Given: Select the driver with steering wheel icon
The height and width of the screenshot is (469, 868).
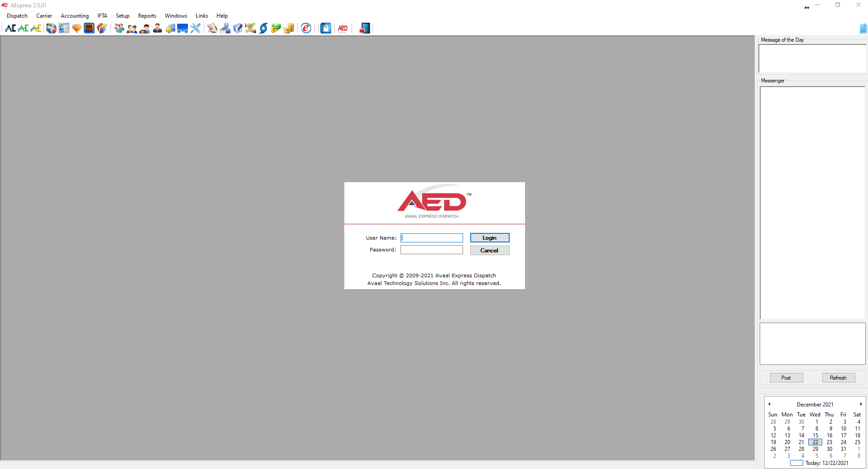Looking at the screenshot, I should (145, 28).
